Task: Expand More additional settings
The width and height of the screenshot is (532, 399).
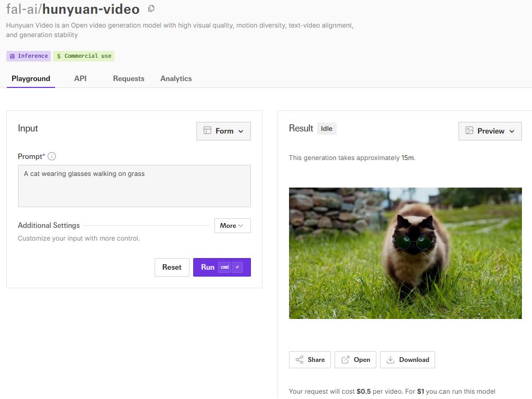Action: pos(232,226)
